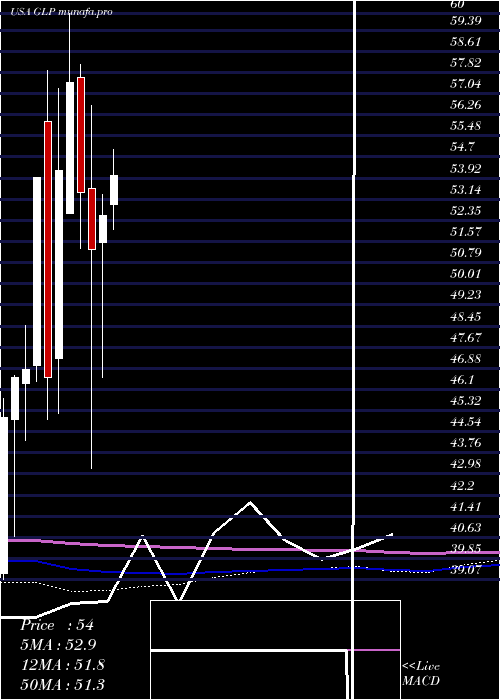The width and height of the screenshot is (500, 700).
Task: Click the 43.76 price axis label
Action: (x=466, y=443)
